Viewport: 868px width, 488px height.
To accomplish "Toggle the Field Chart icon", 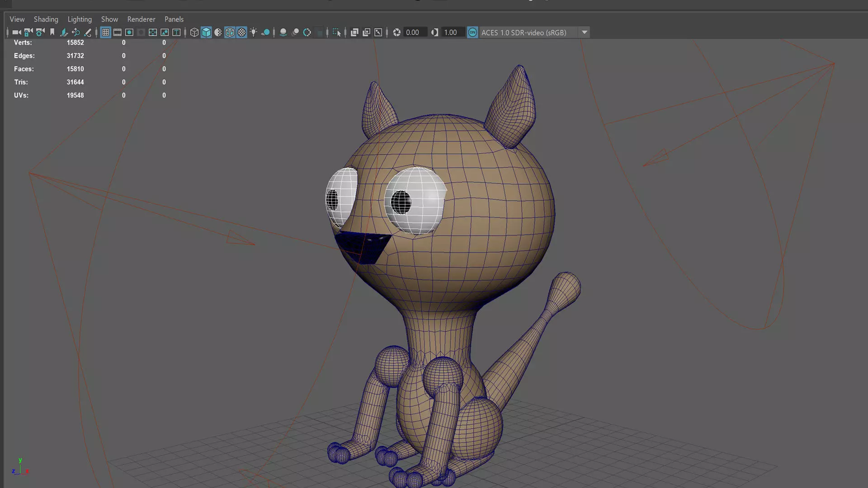I will click(153, 33).
